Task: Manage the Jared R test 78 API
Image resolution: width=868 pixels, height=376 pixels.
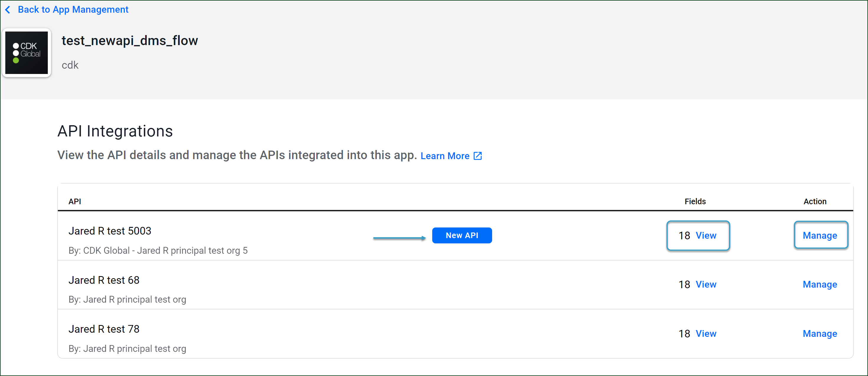Action: [820, 334]
